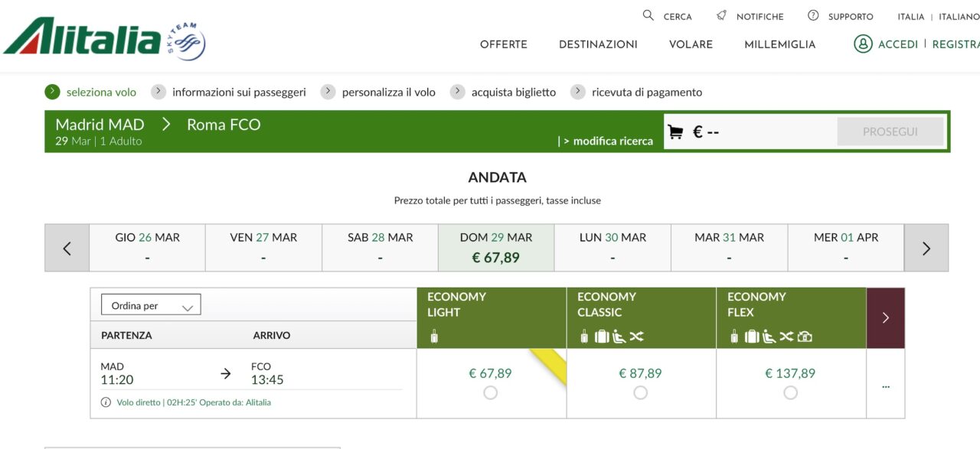Click the Accedi user profile icon
Image resolution: width=980 pixels, height=449 pixels.
tap(863, 44)
